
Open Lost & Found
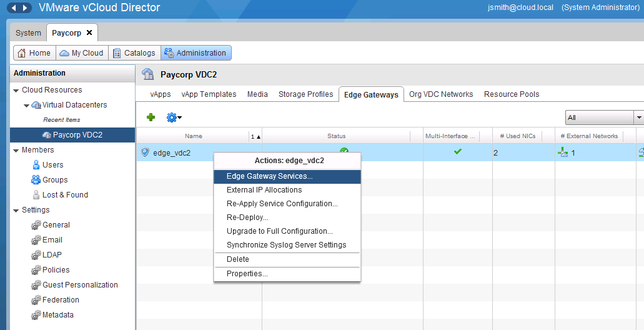coord(65,195)
